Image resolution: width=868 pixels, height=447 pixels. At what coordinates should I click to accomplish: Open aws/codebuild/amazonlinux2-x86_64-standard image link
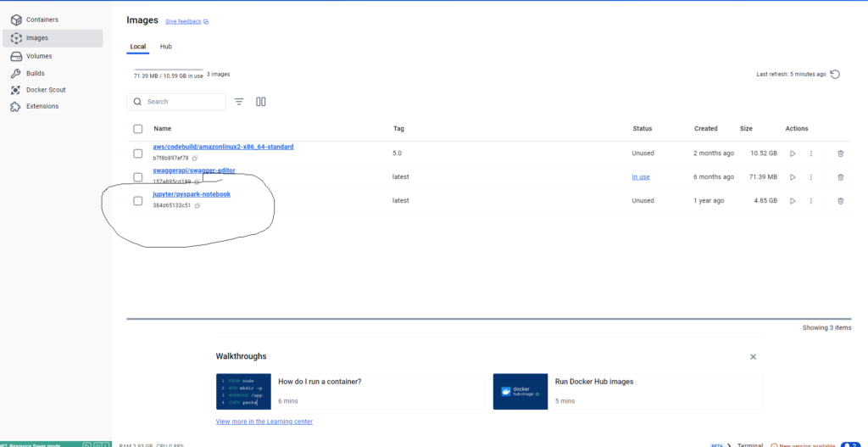223,148
